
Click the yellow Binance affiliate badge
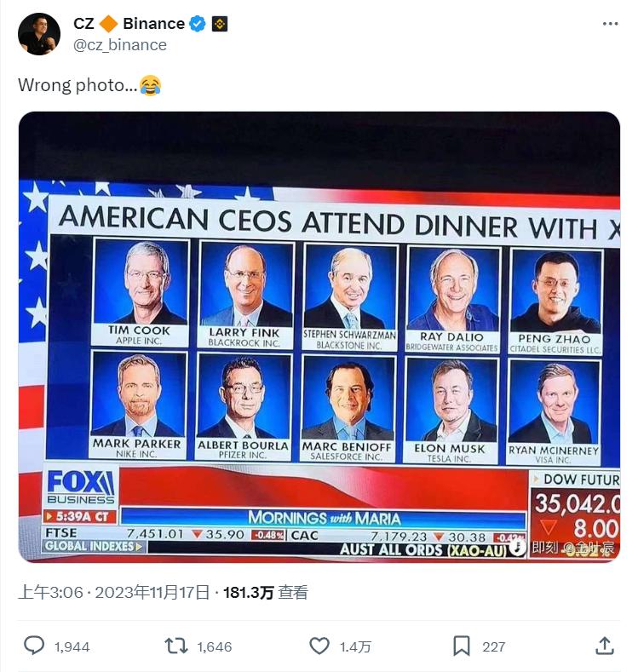point(219,24)
